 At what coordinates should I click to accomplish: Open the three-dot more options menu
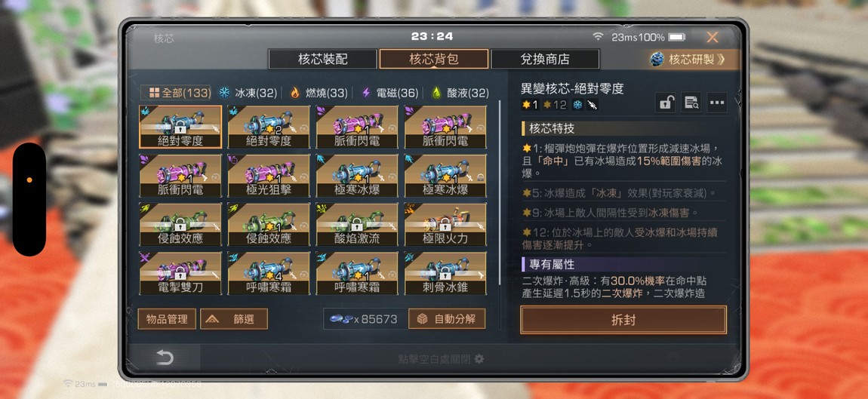tap(717, 103)
